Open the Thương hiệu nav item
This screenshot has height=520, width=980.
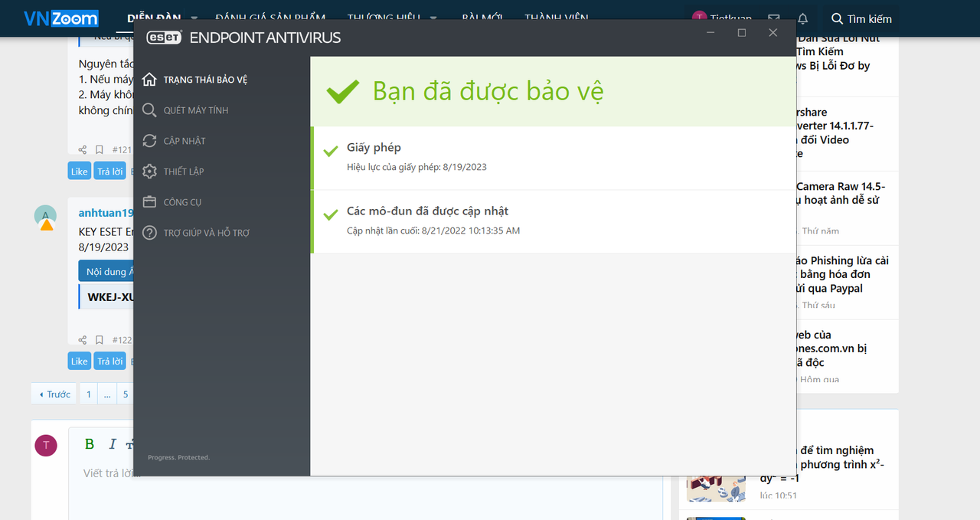(383, 18)
